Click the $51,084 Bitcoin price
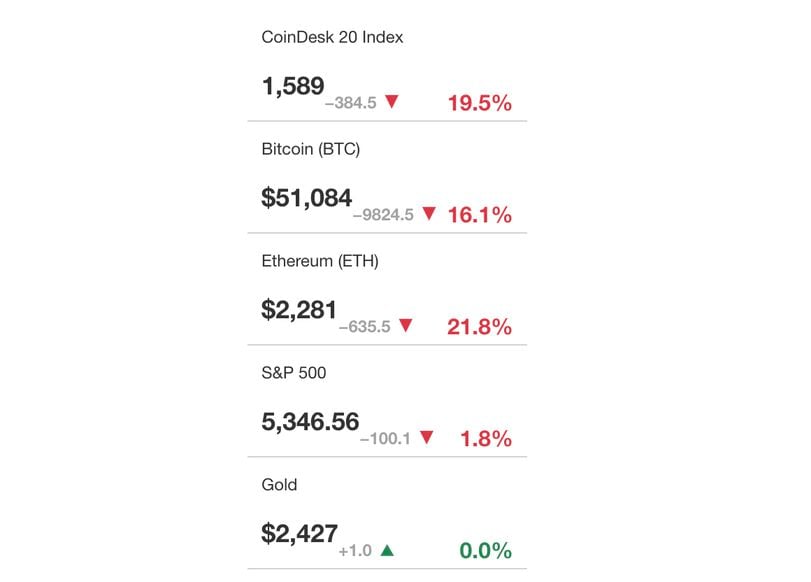Screen dimensions: 811x582 click(x=307, y=198)
